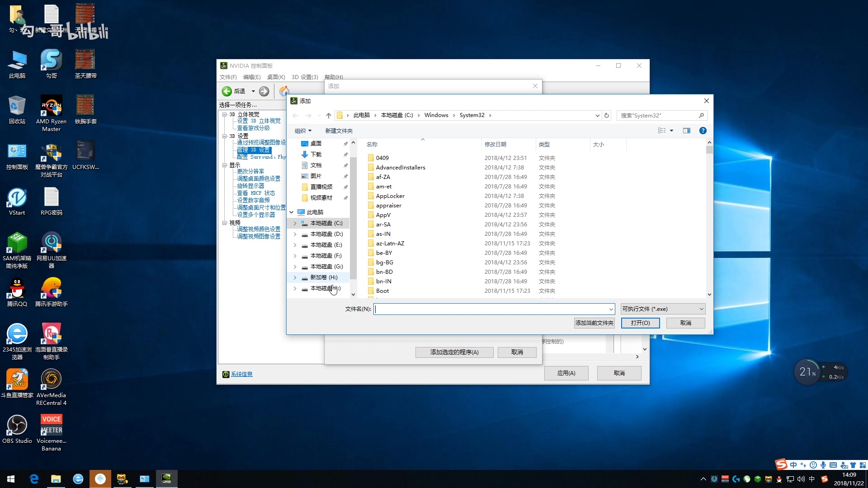This screenshot has width=868, height=488.
Task: Select 管理 3D 设置 in NVIDIA task tree
Action: pos(254,150)
